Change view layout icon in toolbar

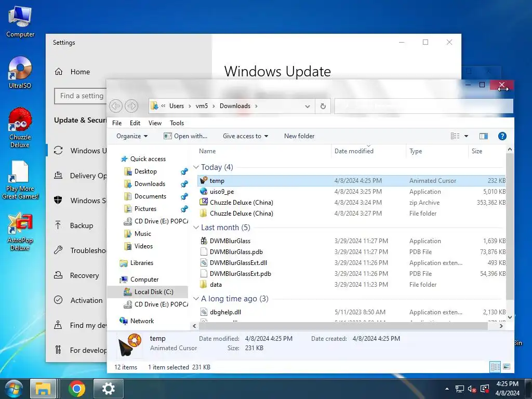pos(455,136)
